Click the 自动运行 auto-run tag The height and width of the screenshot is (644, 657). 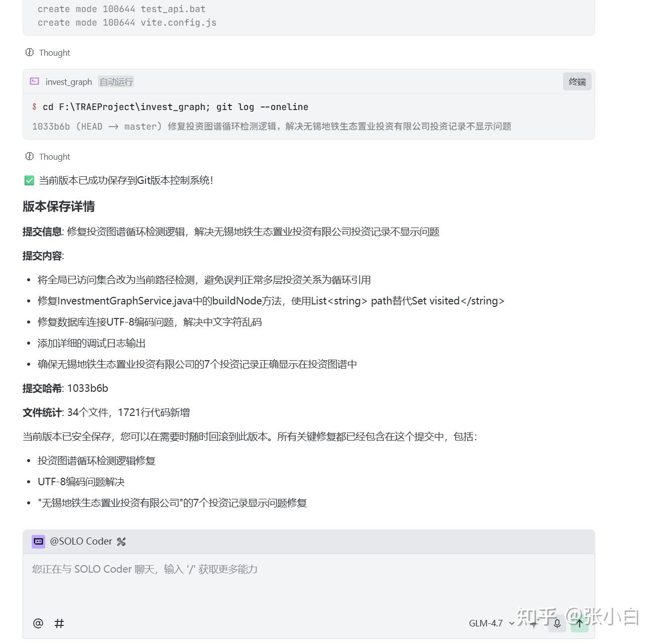(x=116, y=82)
